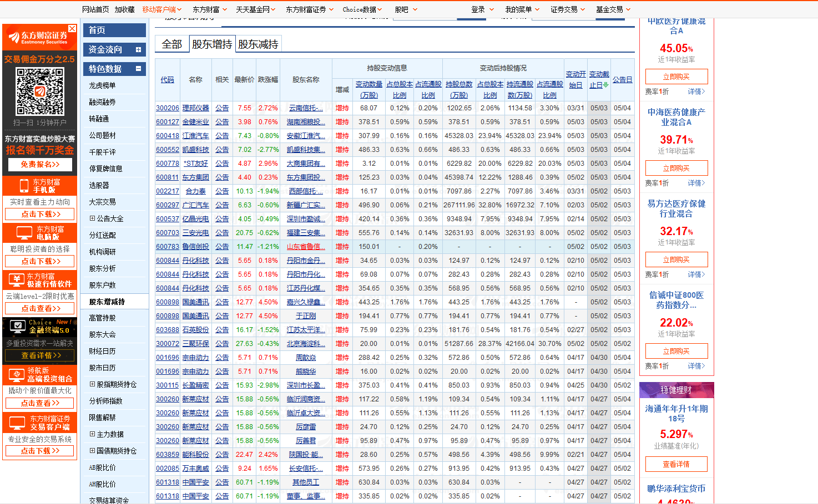818x504 pixels.
Task: Click the QR code image in left ad
Action: pyautogui.click(x=40, y=91)
